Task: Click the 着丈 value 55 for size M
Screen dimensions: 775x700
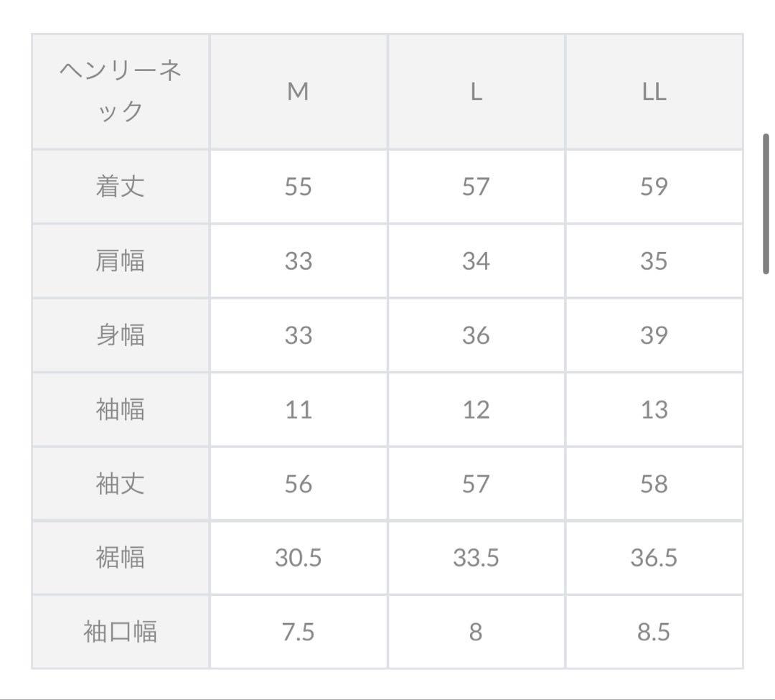Action: 299,187
